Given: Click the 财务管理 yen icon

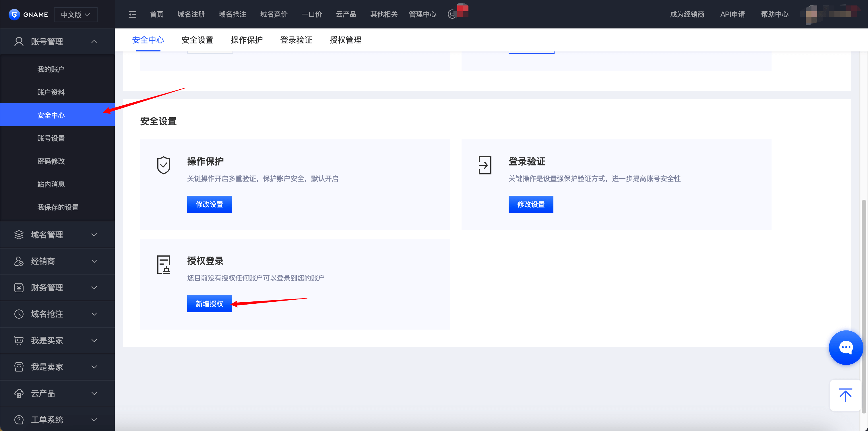Looking at the screenshot, I should (19, 287).
